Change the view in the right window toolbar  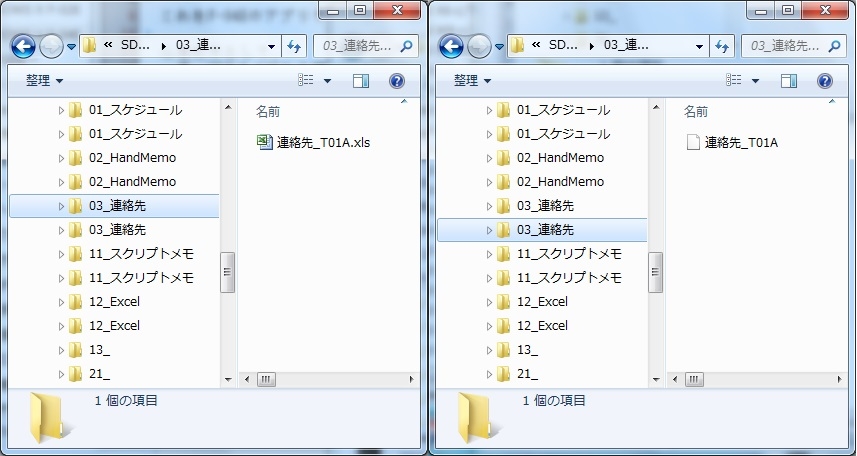click(x=733, y=81)
